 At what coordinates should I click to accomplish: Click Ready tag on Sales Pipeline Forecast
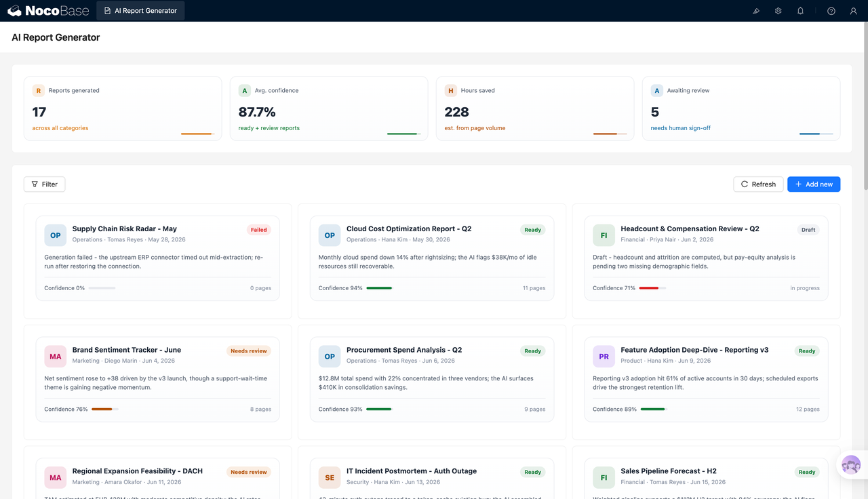[x=807, y=472]
